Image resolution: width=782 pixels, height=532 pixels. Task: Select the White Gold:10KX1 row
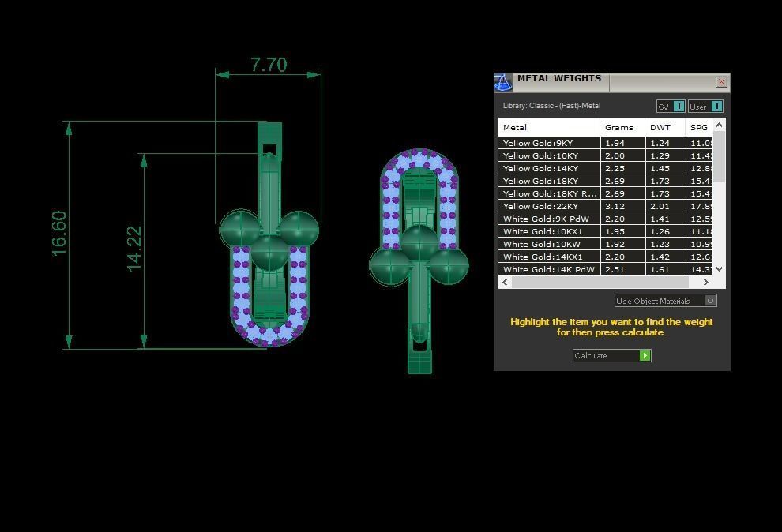click(x=605, y=231)
